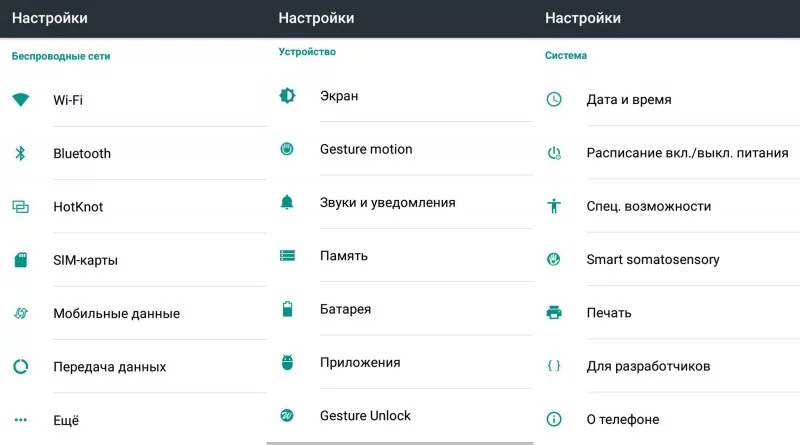The height and width of the screenshot is (445, 800).
Task: Tap the curly braces developer icon
Action: (x=554, y=366)
